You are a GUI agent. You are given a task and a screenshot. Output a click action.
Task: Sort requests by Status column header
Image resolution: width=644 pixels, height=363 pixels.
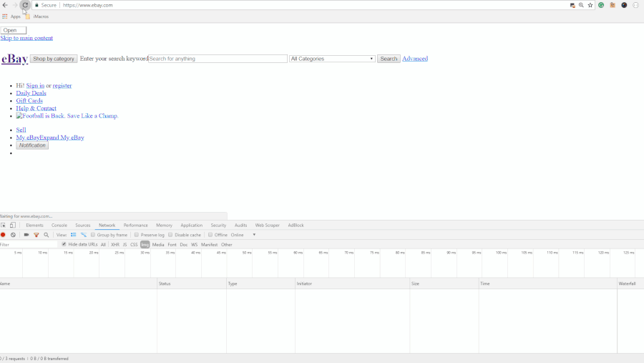[x=191, y=284]
